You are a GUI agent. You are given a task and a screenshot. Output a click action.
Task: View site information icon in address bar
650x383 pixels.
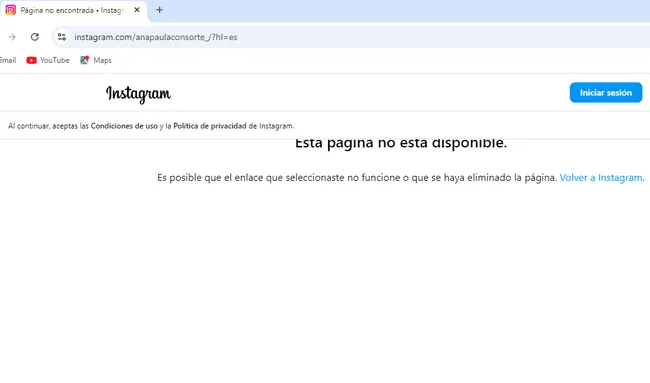(62, 37)
